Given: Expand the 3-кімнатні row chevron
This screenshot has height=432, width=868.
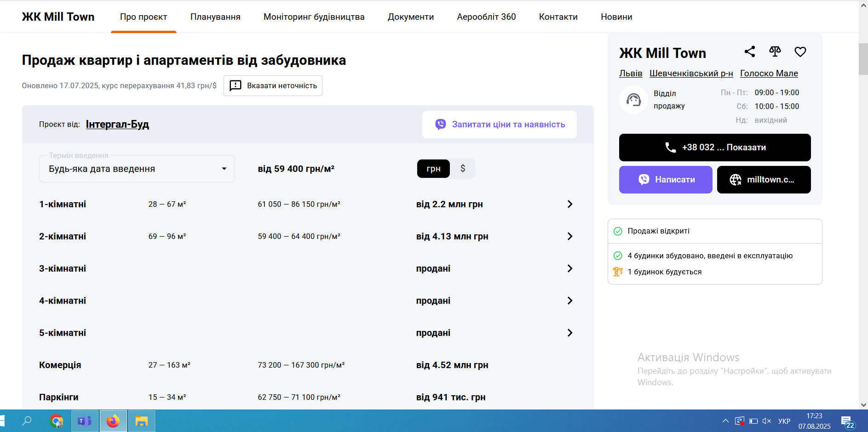Looking at the screenshot, I should [570, 268].
